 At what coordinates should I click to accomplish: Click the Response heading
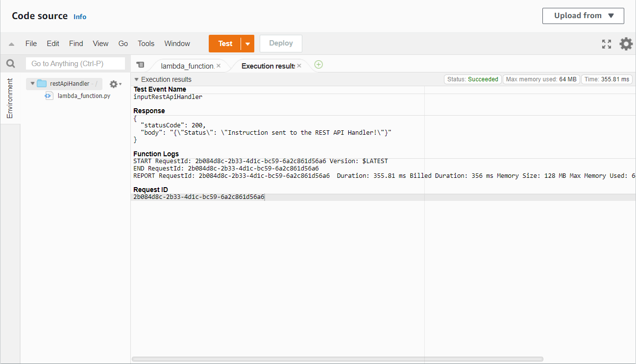pyautogui.click(x=149, y=111)
